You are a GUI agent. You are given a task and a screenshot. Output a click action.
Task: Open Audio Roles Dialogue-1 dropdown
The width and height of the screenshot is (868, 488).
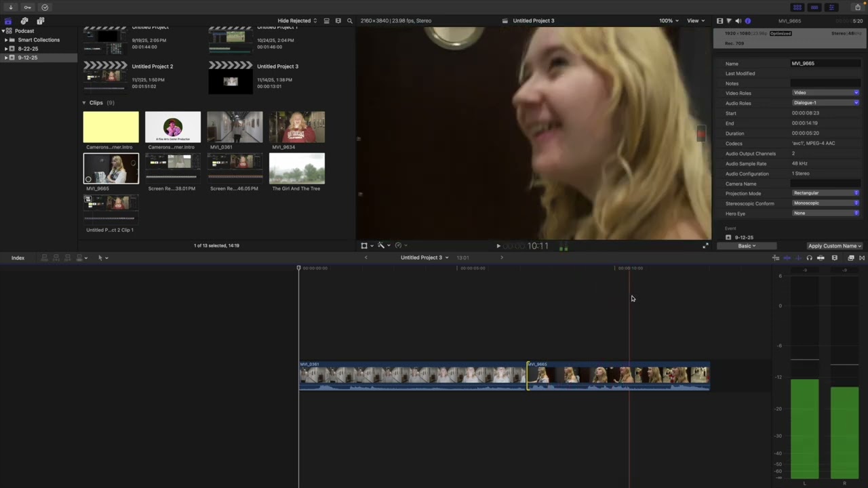coord(825,103)
